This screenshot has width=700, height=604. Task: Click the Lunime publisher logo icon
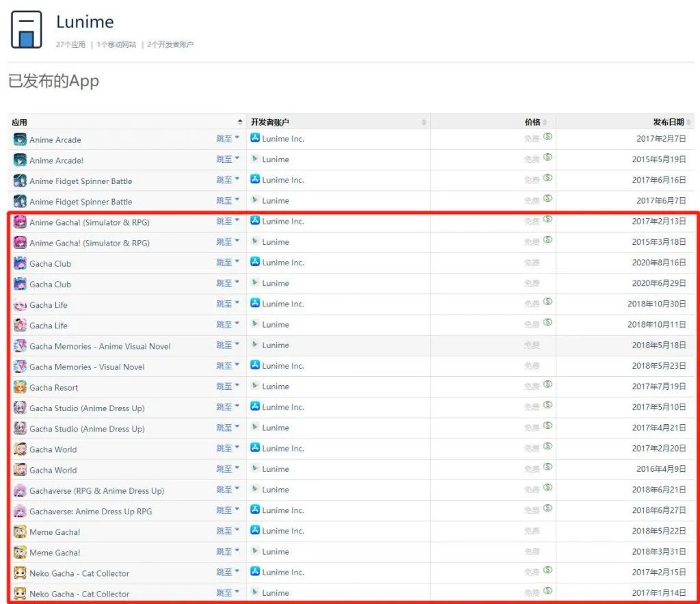tap(26, 30)
